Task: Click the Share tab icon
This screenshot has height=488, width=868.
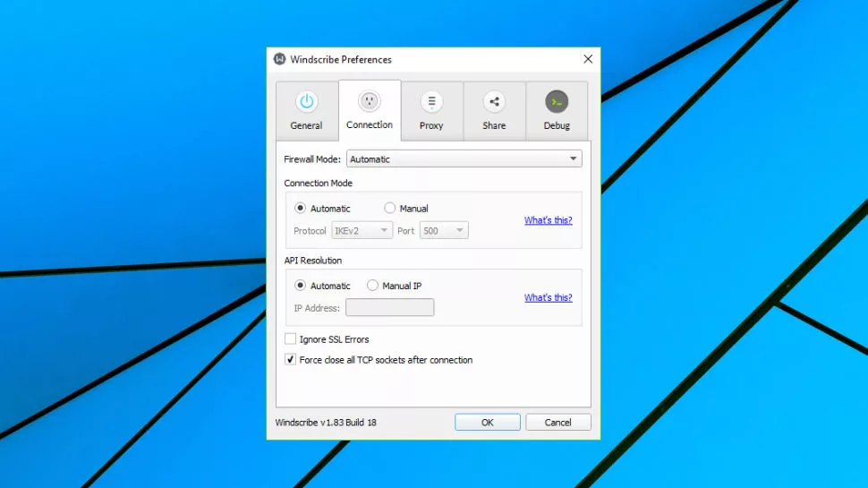Action: [494, 102]
